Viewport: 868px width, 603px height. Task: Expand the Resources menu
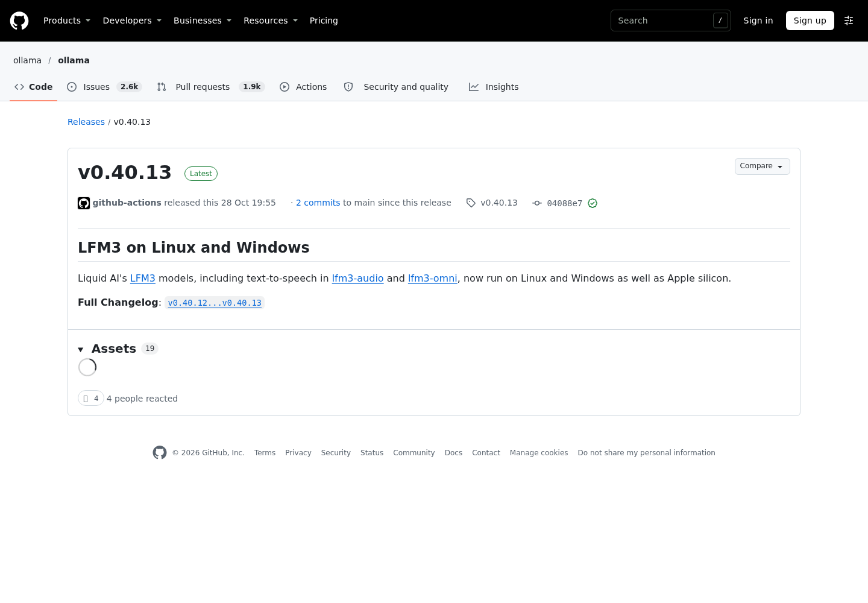click(271, 21)
